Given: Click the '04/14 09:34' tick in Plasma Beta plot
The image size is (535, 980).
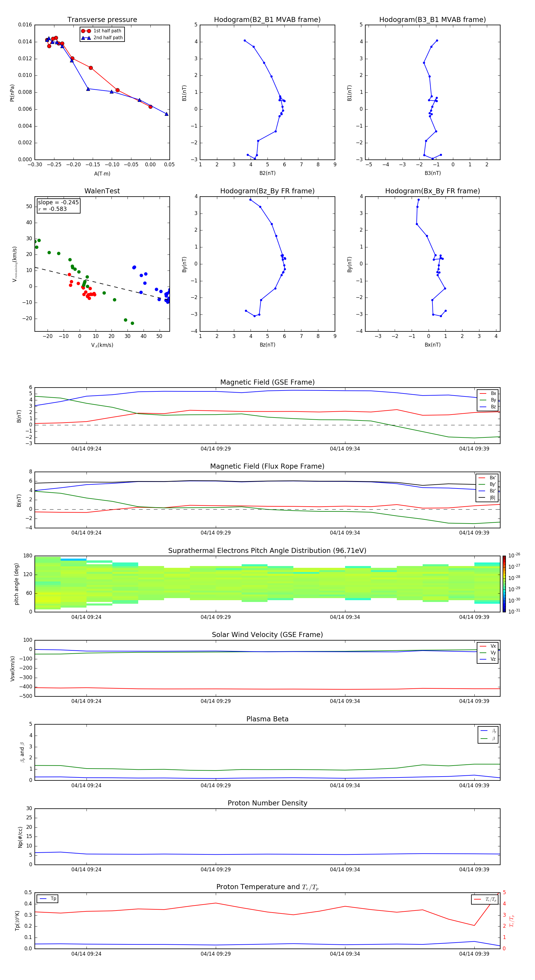Looking at the screenshot, I should 345,785.
